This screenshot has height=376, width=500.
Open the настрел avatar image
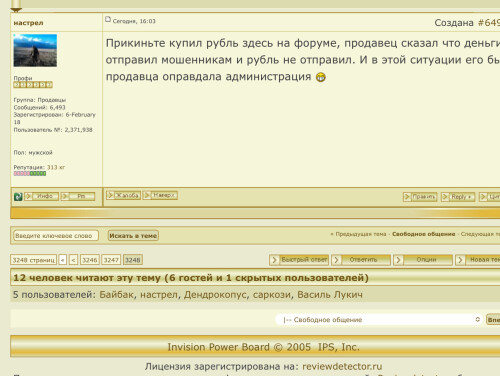35,50
